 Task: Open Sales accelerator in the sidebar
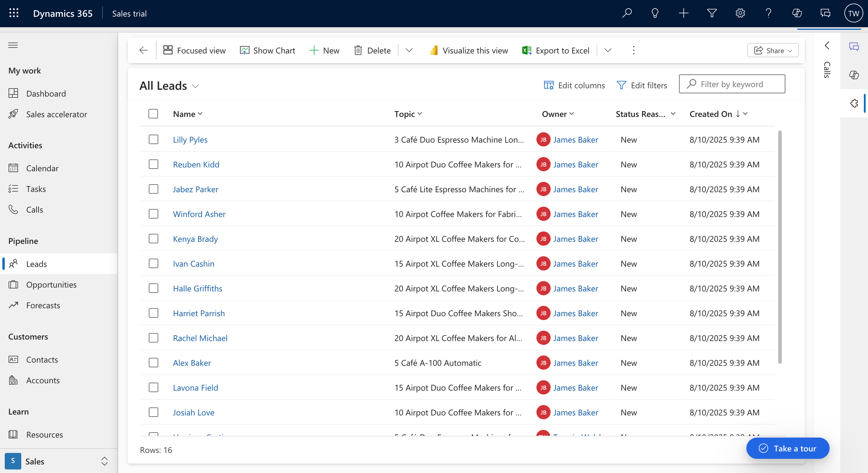(x=59, y=114)
